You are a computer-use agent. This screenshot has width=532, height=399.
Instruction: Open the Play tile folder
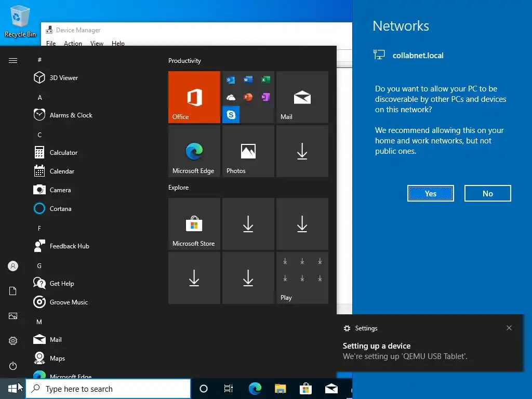pos(302,278)
